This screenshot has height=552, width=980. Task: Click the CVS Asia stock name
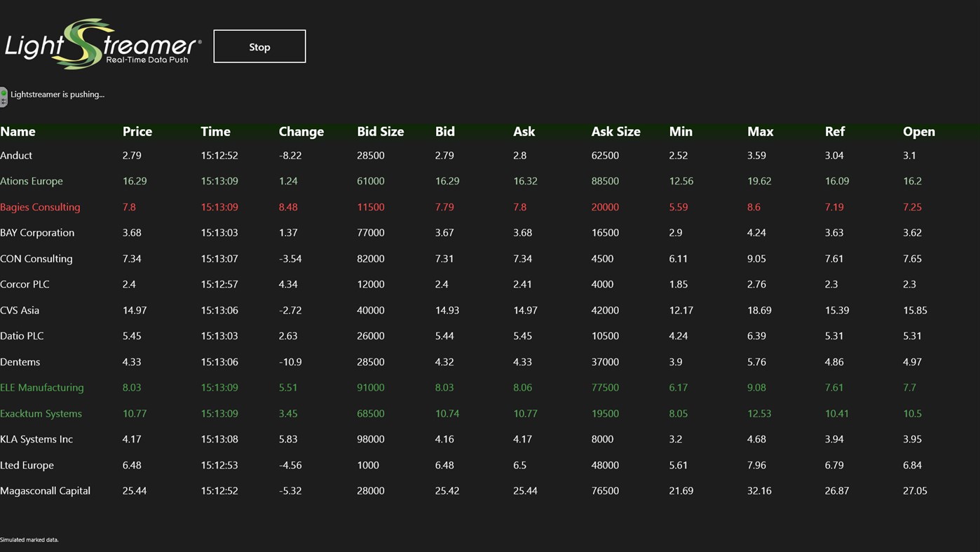coord(20,310)
